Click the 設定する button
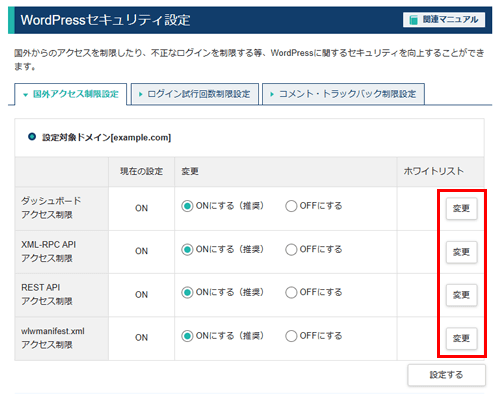500x394 pixels. (446, 375)
